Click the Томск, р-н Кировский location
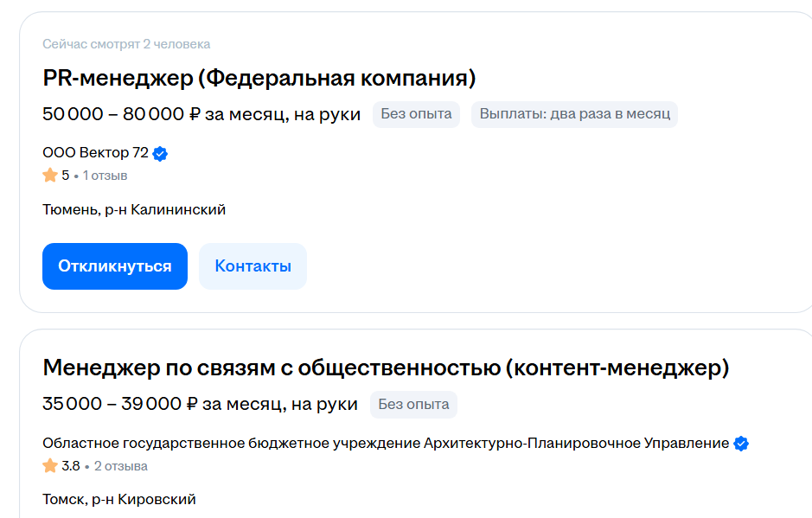This screenshot has height=518, width=812. [x=119, y=499]
